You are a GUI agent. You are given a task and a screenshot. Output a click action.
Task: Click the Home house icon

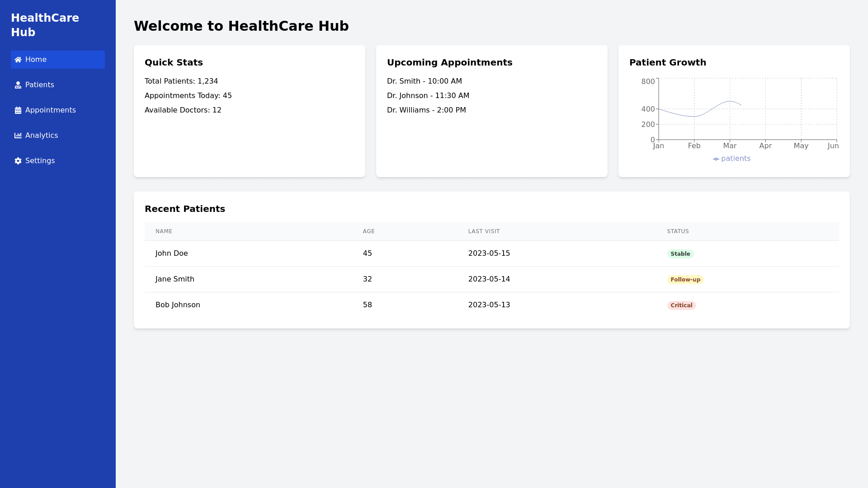pyautogui.click(x=18, y=60)
